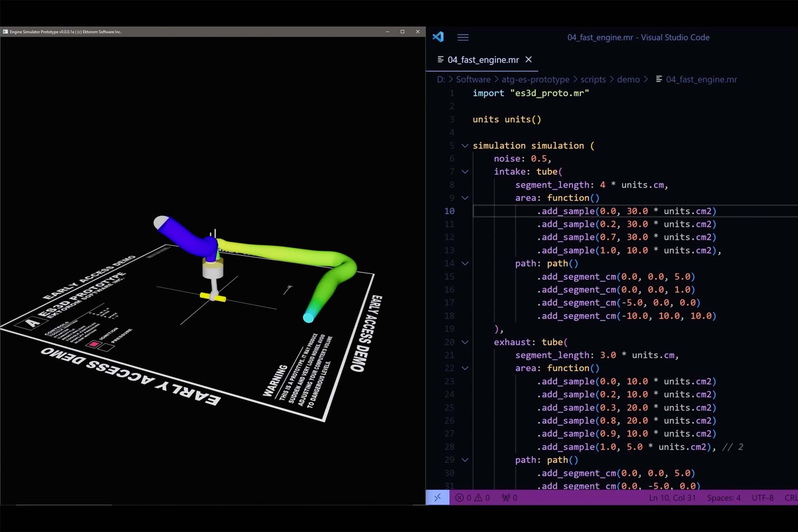The image size is (798, 532).
Task: Click file icon in breadcrumb for 04_fast_engine.mr
Action: (659, 79)
